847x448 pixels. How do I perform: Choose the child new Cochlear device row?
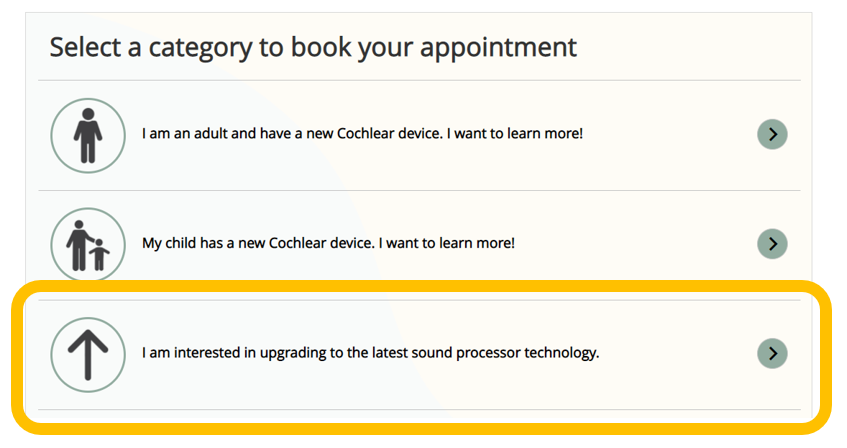419,245
